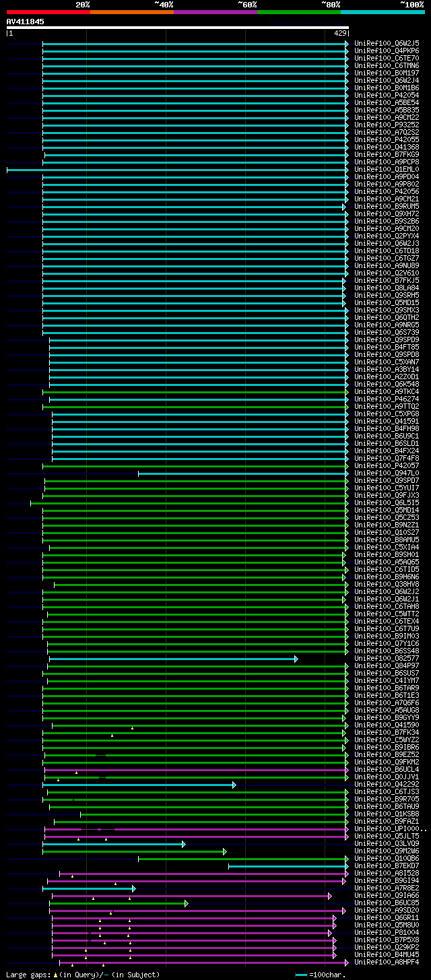Open hit UniRef100_Q2PYX4

tap(387, 236)
